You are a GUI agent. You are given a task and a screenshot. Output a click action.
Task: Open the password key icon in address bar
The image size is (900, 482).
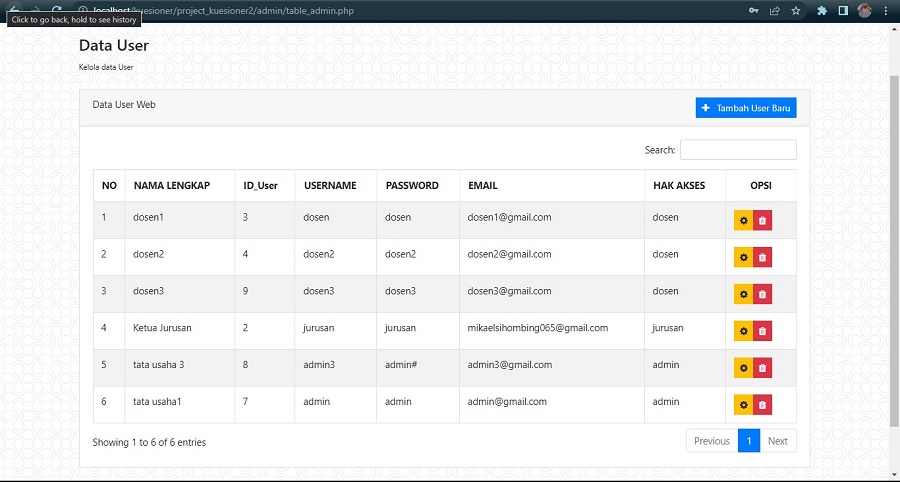[x=754, y=10]
